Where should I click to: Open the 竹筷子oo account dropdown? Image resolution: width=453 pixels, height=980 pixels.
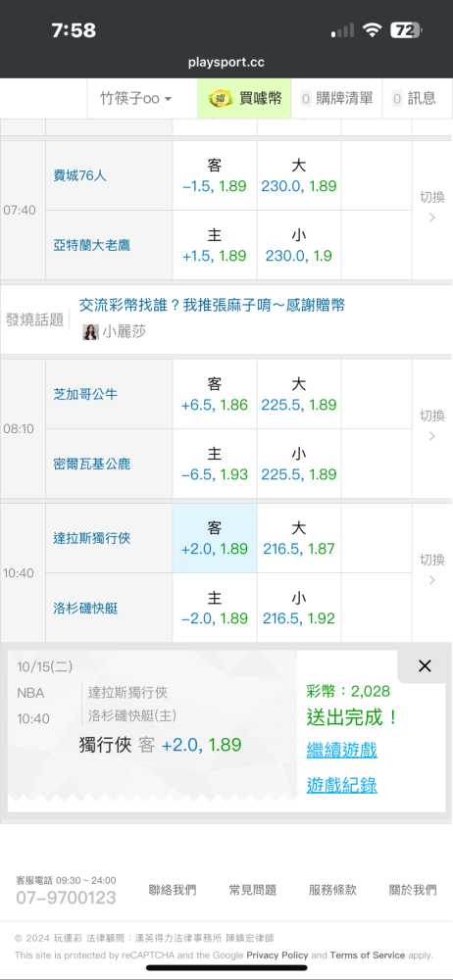tap(135, 98)
